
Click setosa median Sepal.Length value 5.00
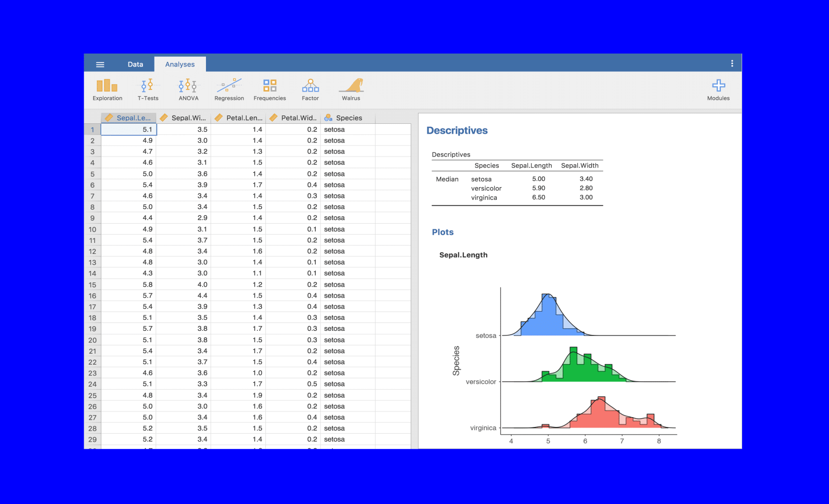(x=538, y=179)
